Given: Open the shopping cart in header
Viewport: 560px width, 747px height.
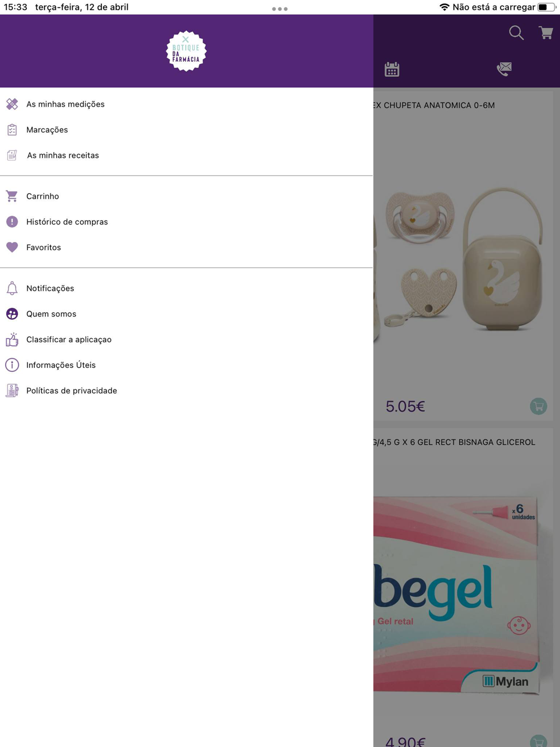Looking at the screenshot, I should pos(546,32).
